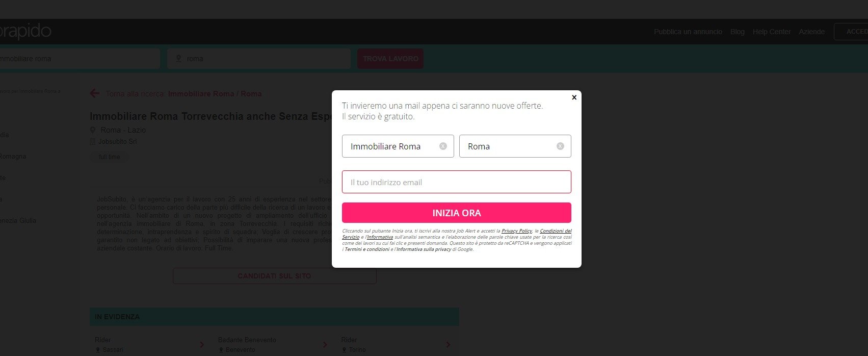Click the Jobrapido logo
The width and height of the screenshot is (868, 356).
pyautogui.click(x=25, y=32)
